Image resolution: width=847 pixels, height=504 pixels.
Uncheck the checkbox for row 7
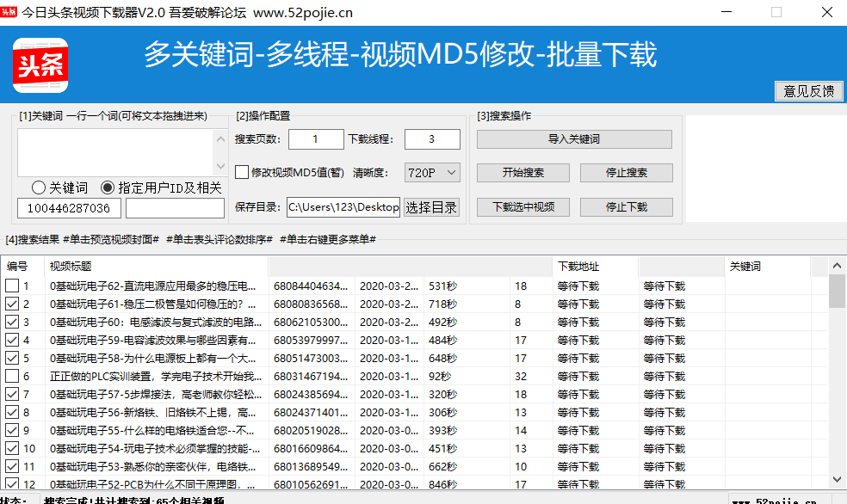[x=12, y=394]
